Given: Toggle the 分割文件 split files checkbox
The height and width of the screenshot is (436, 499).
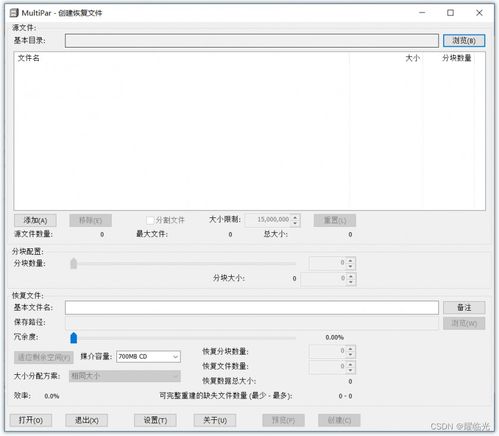Looking at the screenshot, I should (x=150, y=220).
